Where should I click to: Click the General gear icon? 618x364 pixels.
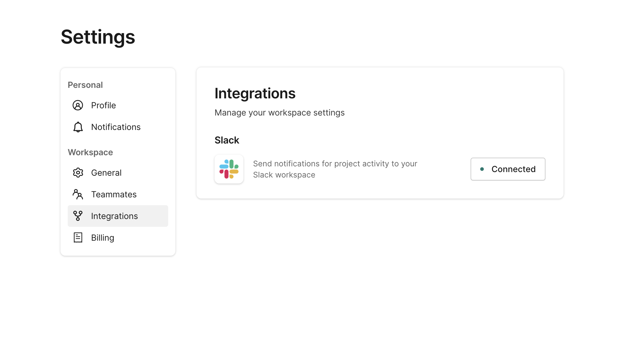click(78, 173)
